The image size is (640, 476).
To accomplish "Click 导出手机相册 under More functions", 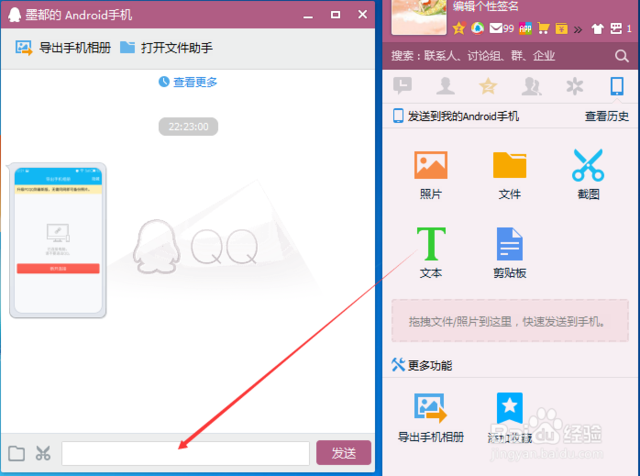I will (431, 417).
